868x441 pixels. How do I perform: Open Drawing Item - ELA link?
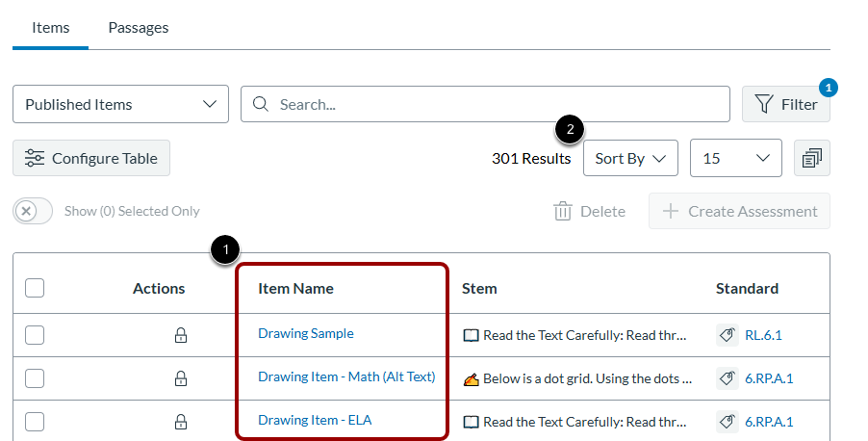click(x=315, y=420)
